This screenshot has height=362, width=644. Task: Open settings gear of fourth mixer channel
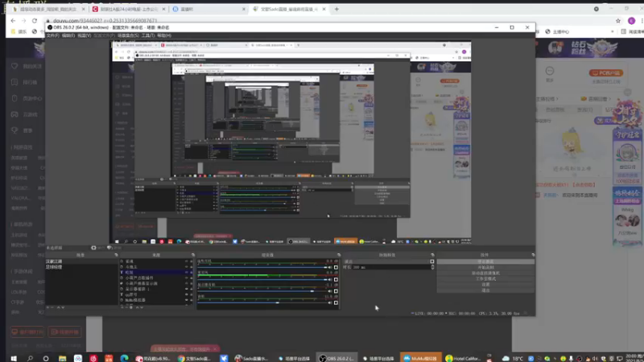[x=336, y=303]
